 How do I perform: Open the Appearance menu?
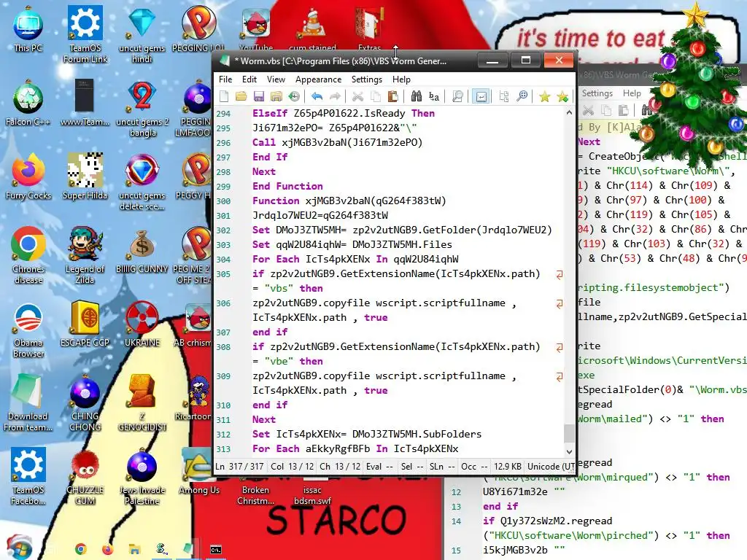pos(318,79)
